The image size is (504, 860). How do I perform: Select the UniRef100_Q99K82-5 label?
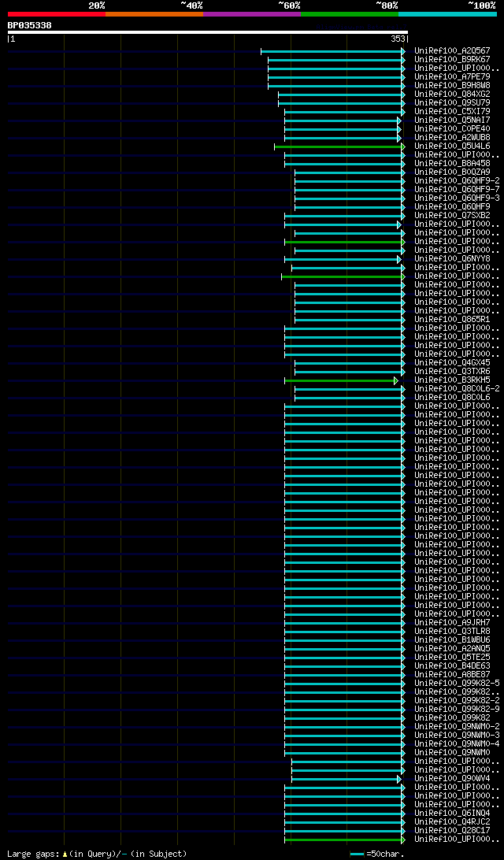[x=457, y=684]
